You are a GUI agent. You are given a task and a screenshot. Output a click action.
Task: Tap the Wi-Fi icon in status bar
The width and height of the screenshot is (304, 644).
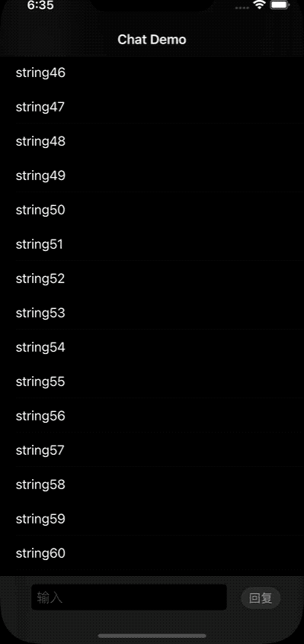259,5
